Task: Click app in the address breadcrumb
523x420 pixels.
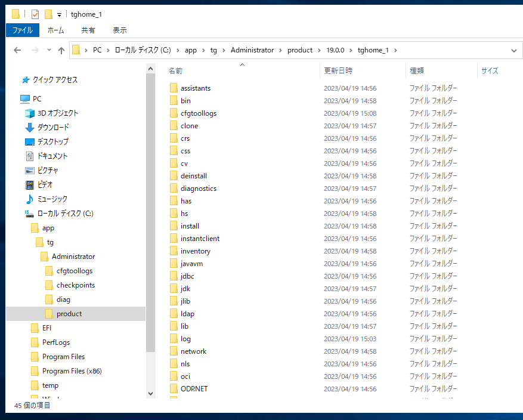Action: (x=191, y=50)
